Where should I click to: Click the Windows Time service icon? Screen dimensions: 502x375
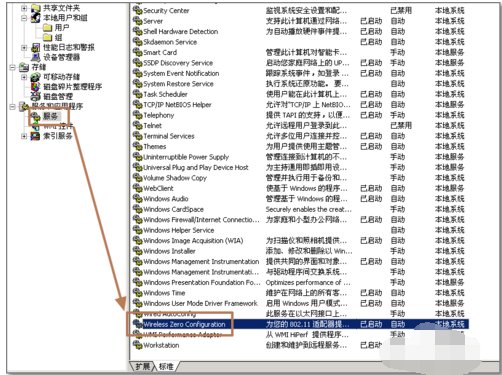pyautogui.click(x=137, y=292)
